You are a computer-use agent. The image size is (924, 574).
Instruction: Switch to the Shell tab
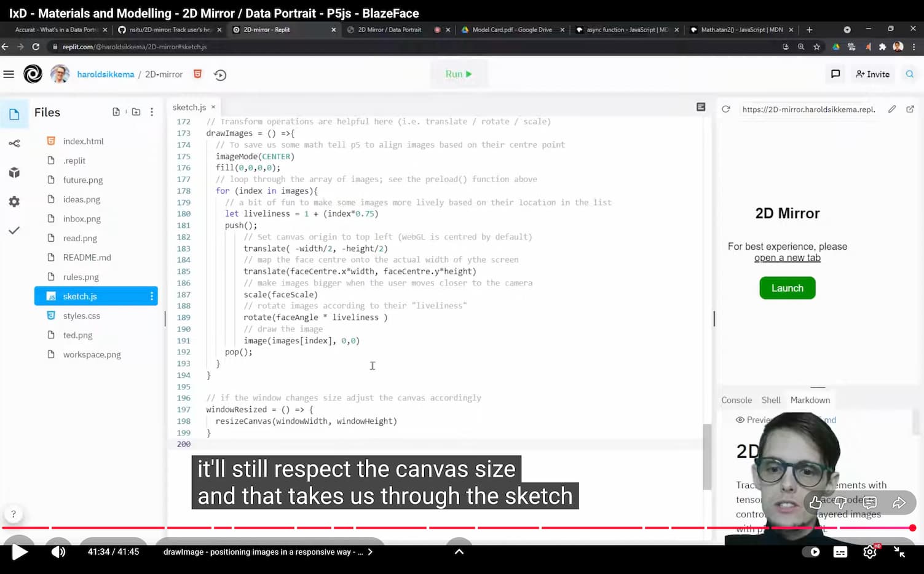point(771,400)
